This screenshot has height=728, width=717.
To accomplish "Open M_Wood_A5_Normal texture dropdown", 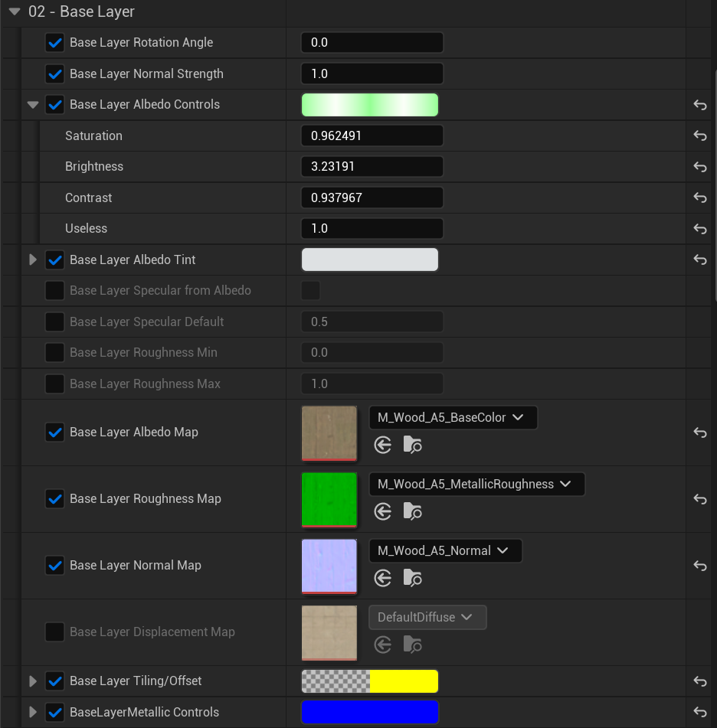I will tap(444, 550).
